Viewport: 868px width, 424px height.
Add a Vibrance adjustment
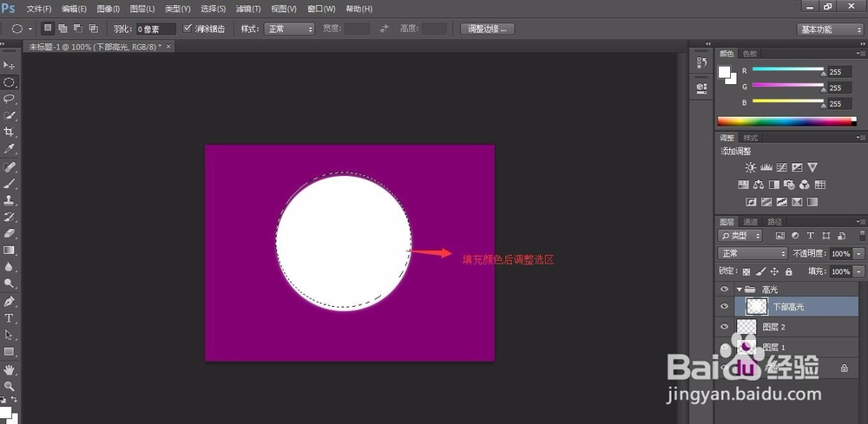click(x=812, y=167)
